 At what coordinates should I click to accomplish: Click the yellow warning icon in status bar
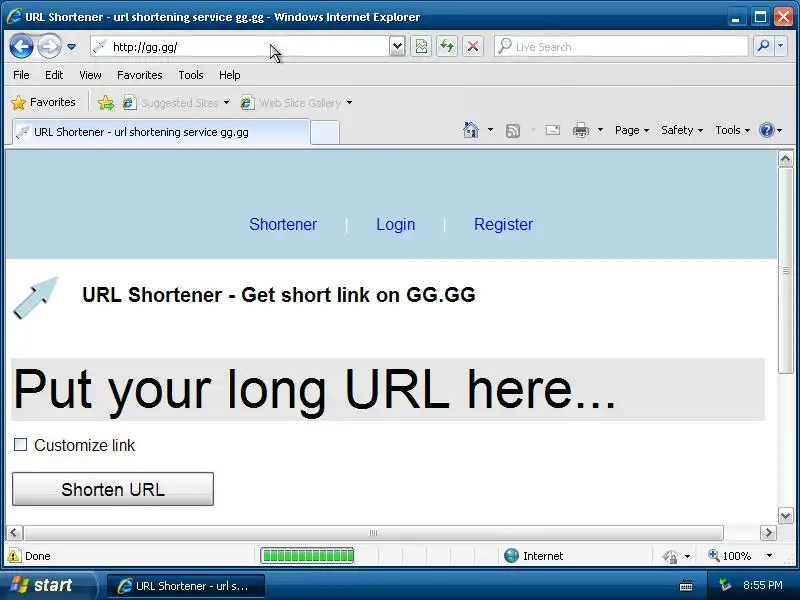[14, 556]
